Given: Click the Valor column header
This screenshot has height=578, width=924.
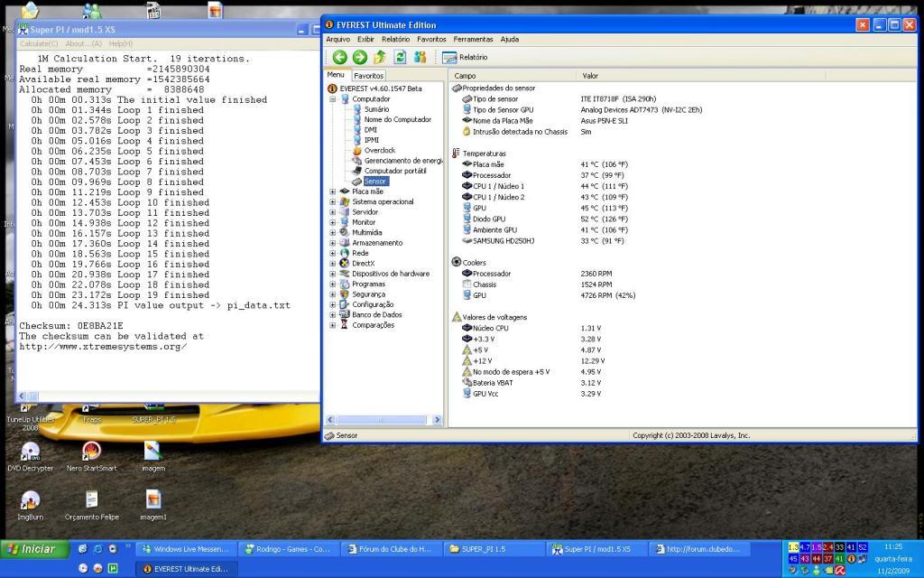Looking at the screenshot, I should click(700, 76).
